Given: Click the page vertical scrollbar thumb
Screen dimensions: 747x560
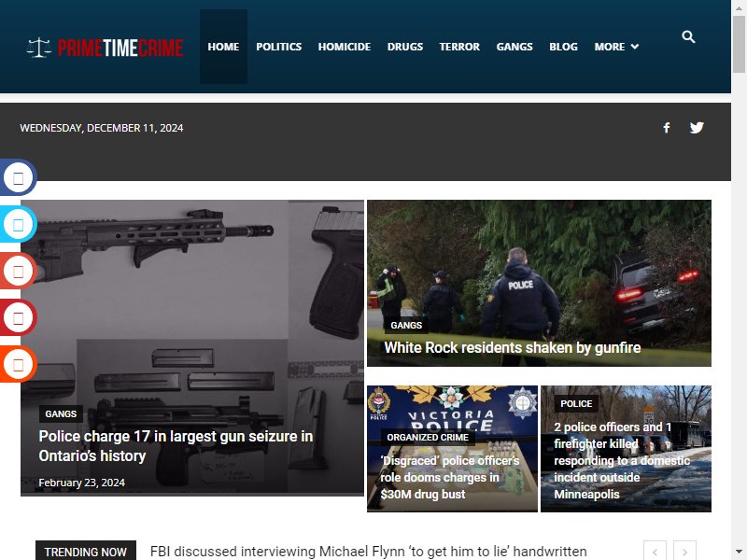Looking at the screenshot, I should coord(739,44).
